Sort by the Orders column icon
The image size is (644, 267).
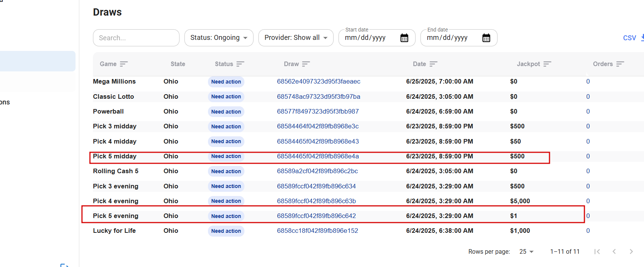[x=620, y=64]
